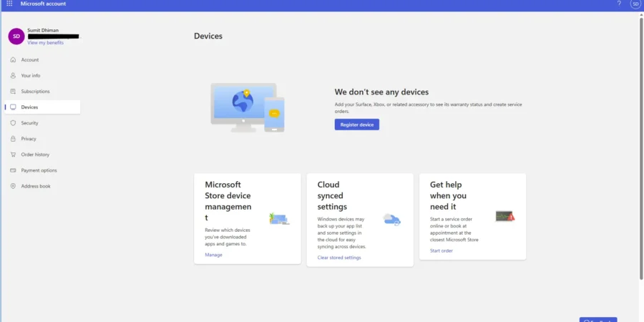Click the cart icon beside Order history
The width and height of the screenshot is (644, 322).
pos(13,155)
